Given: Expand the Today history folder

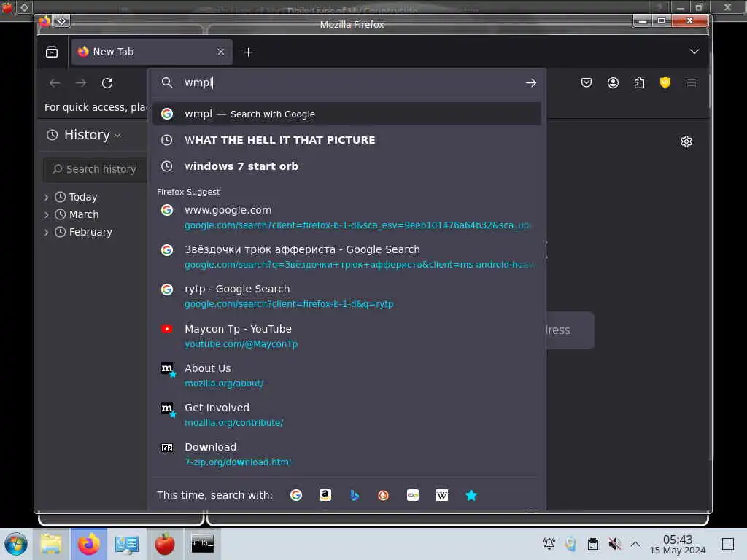Looking at the screenshot, I should [47, 197].
